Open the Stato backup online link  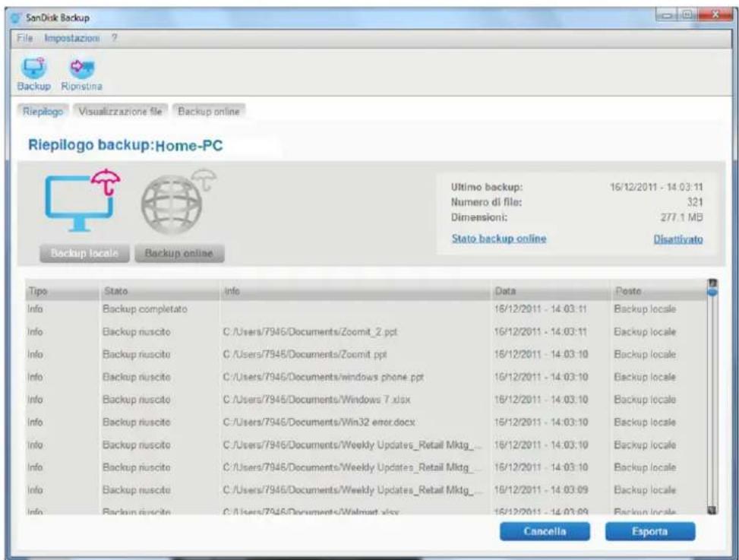click(x=499, y=239)
